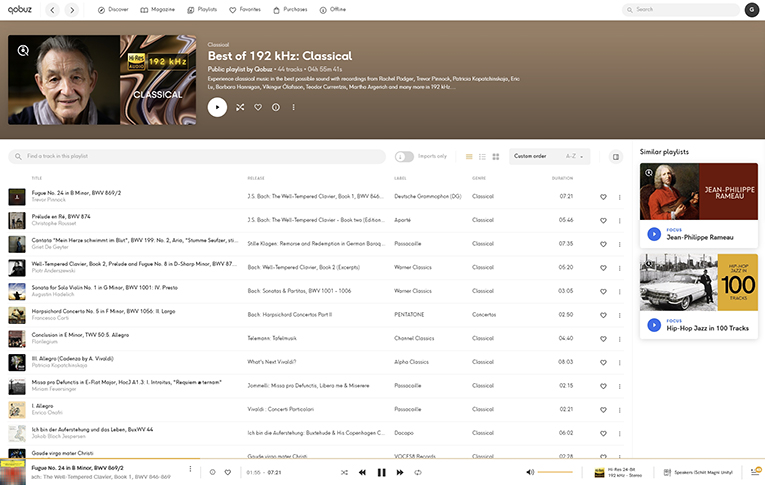Favorite the now-playing track in player bar
This screenshot has width=765, height=485.
[x=227, y=472]
